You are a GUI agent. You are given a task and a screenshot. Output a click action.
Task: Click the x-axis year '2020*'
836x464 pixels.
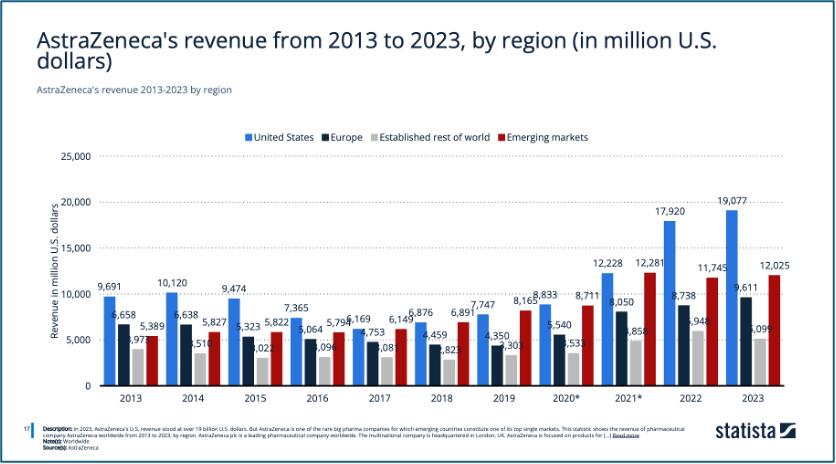click(x=566, y=398)
